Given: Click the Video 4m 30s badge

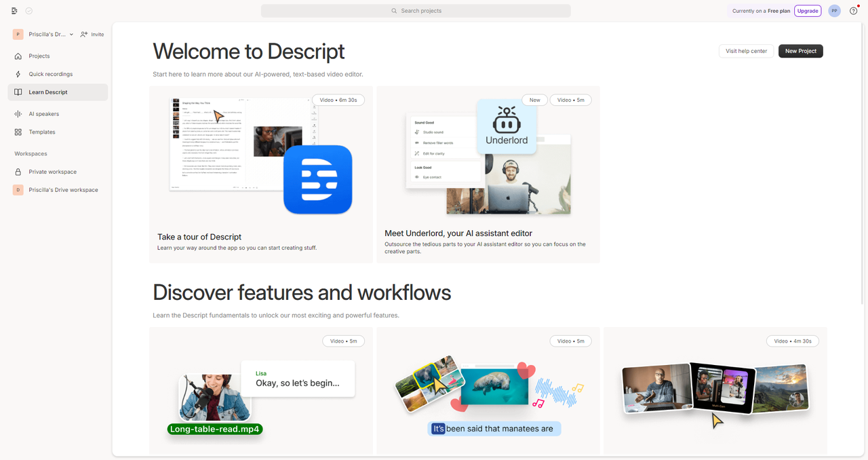Looking at the screenshot, I should pos(793,341).
